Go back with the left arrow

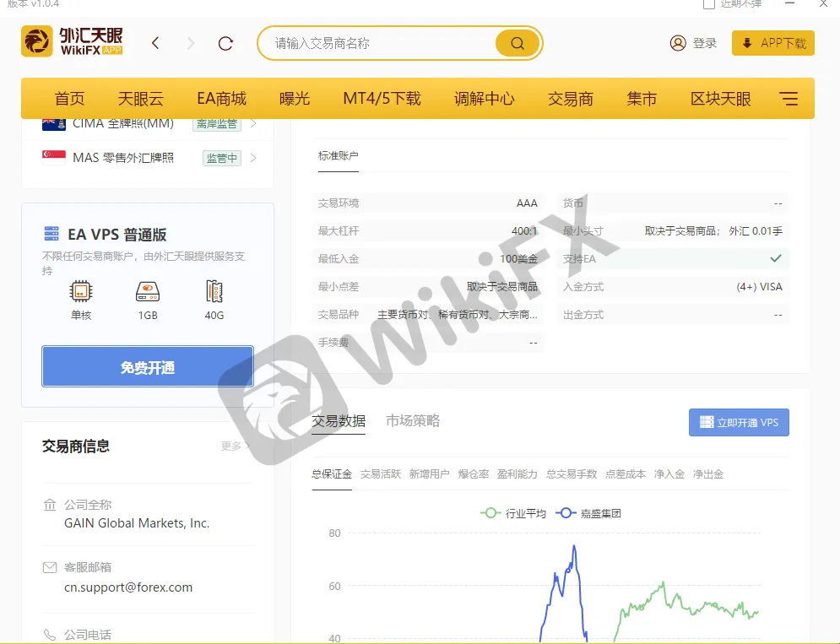click(155, 43)
